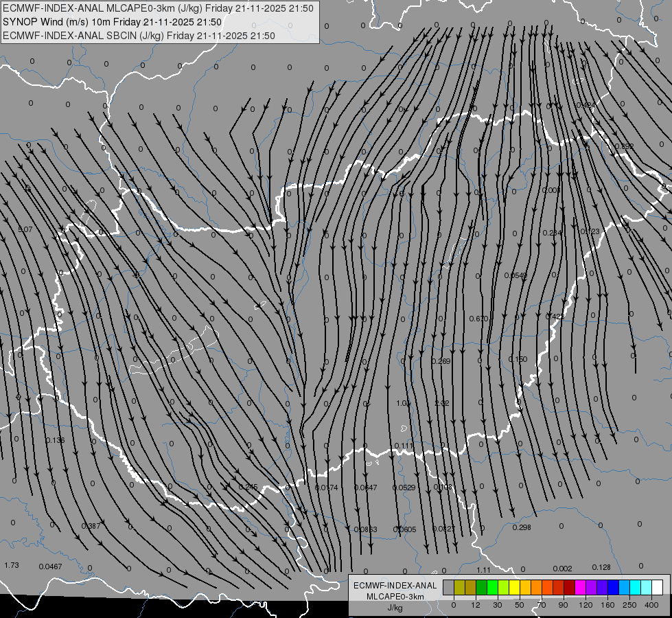The height and width of the screenshot is (618, 672).
Task: Click the gray swatch in the MLCAPE legend
Action: coord(448,587)
